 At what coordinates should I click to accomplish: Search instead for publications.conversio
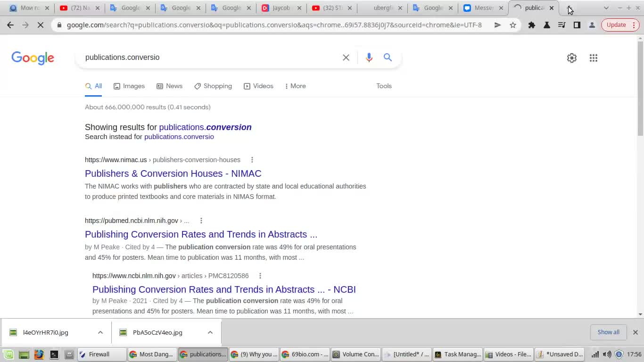point(179,137)
